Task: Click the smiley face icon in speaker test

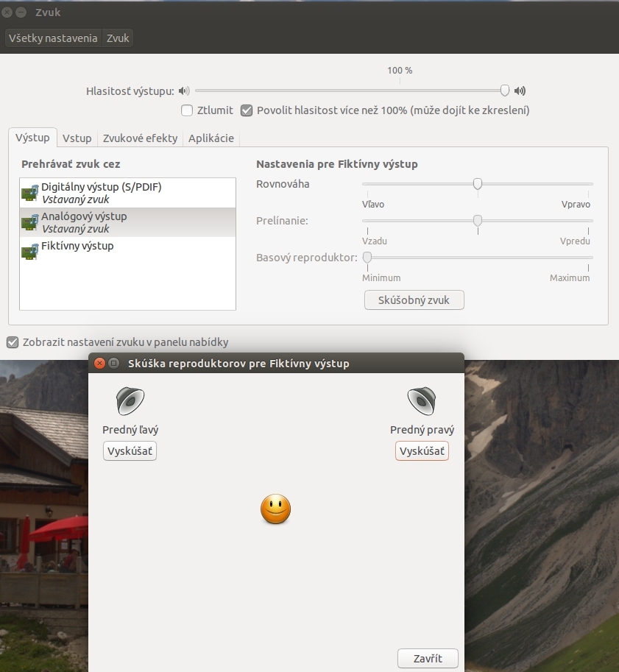Action: (275, 509)
